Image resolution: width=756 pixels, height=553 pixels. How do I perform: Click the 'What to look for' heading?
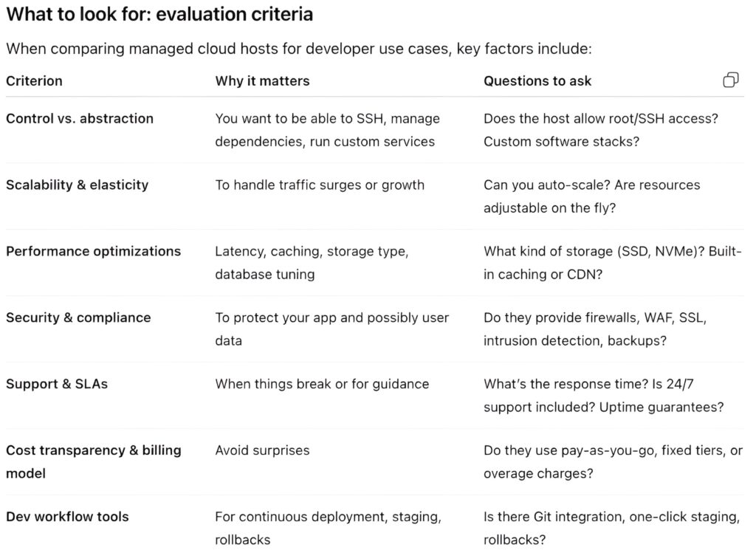click(159, 14)
